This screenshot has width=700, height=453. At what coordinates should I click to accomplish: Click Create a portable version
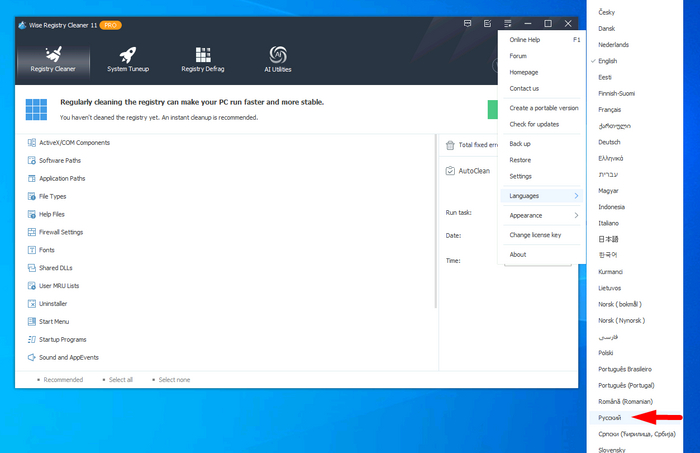pyautogui.click(x=543, y=108)
